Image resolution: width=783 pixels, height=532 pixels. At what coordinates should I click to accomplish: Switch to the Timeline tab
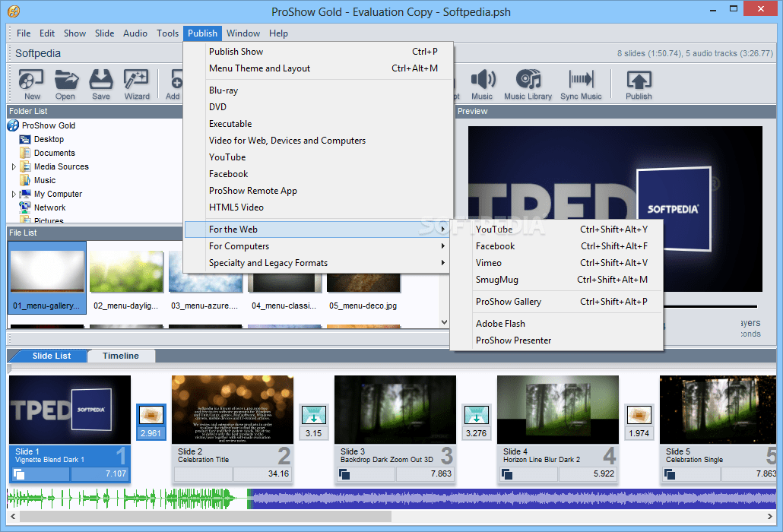click(120, 356)
